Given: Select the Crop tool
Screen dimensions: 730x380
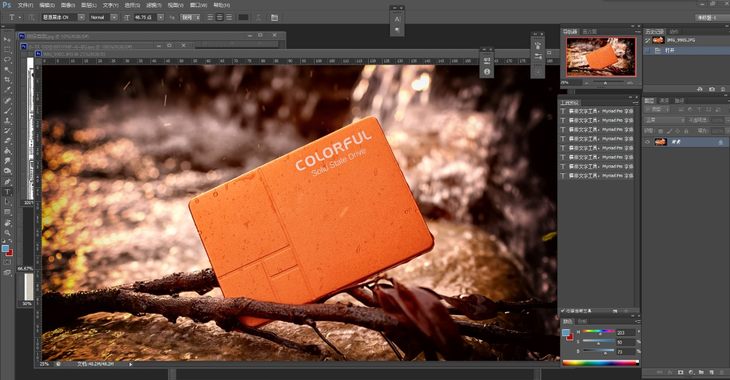Looking at the screenshot, I should click(7, 80).
